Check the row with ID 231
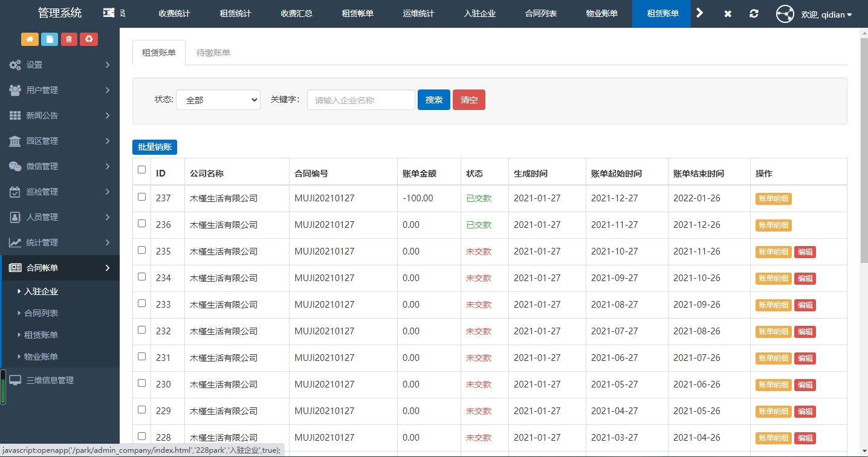Image resolution: width=868 pixels, height=457 pixels. (142, 356)
